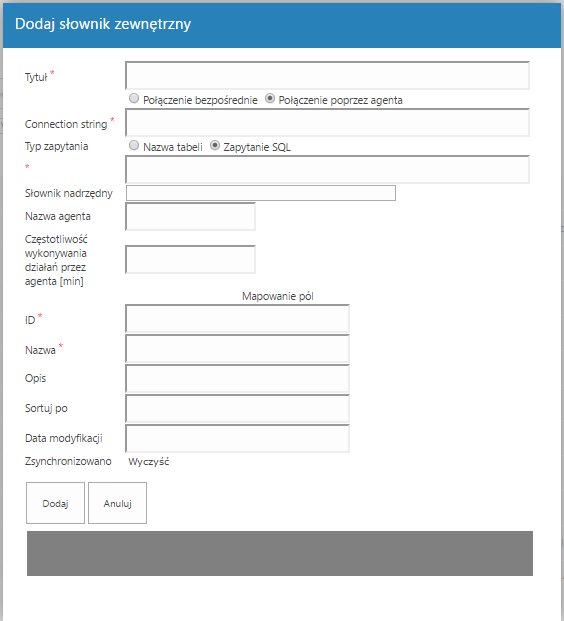This screenshot has height=621, width=564.
Task: Click the Sortuj po field
Action: tap(238, 408)
